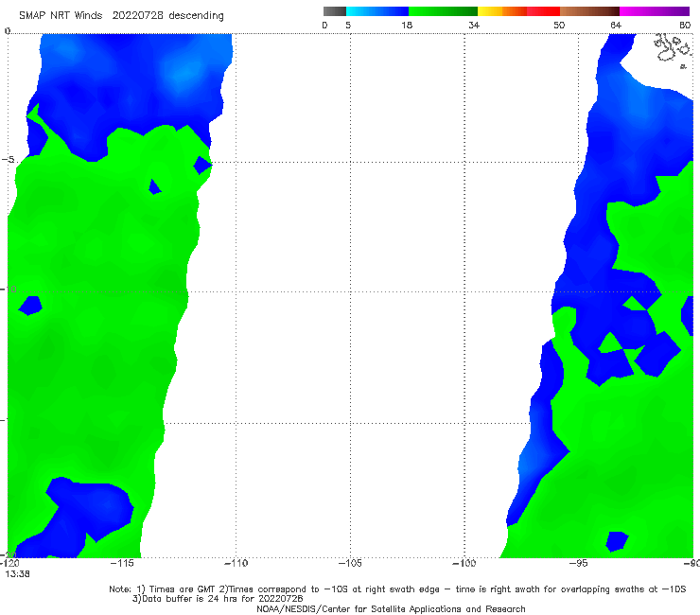700x615 pixels.
Task: Click the longitude label '-110'
Action: click(236, 563)
